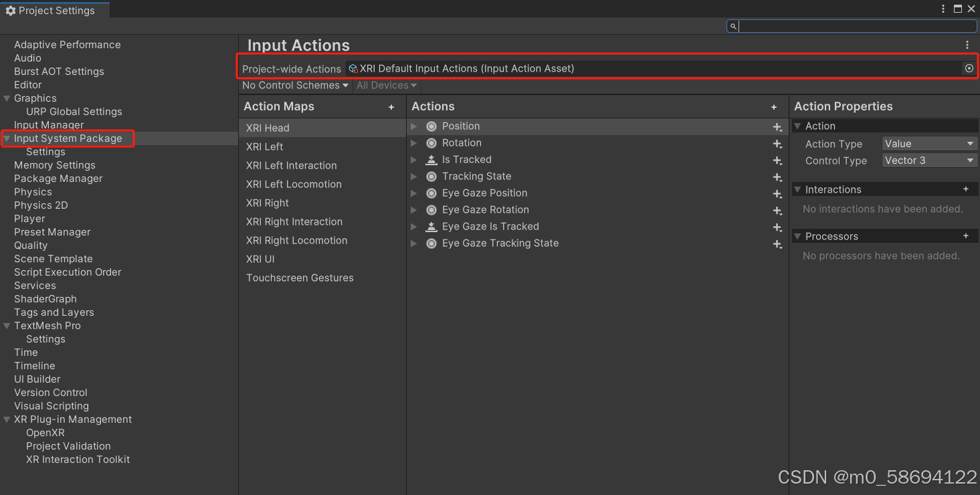This screenshot has width=980, height=495.
Task: Collapse the Action header in Action Properties
Action: (797, 126)
